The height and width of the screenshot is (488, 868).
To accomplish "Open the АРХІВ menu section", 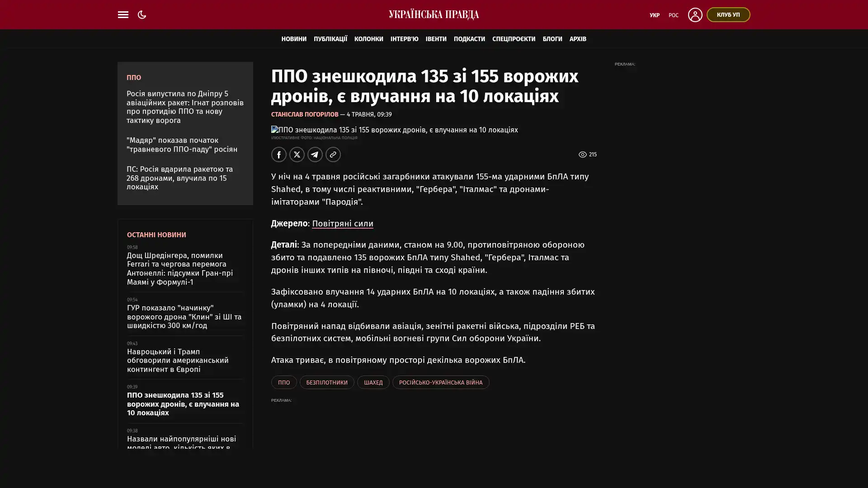I will [578, 39].
